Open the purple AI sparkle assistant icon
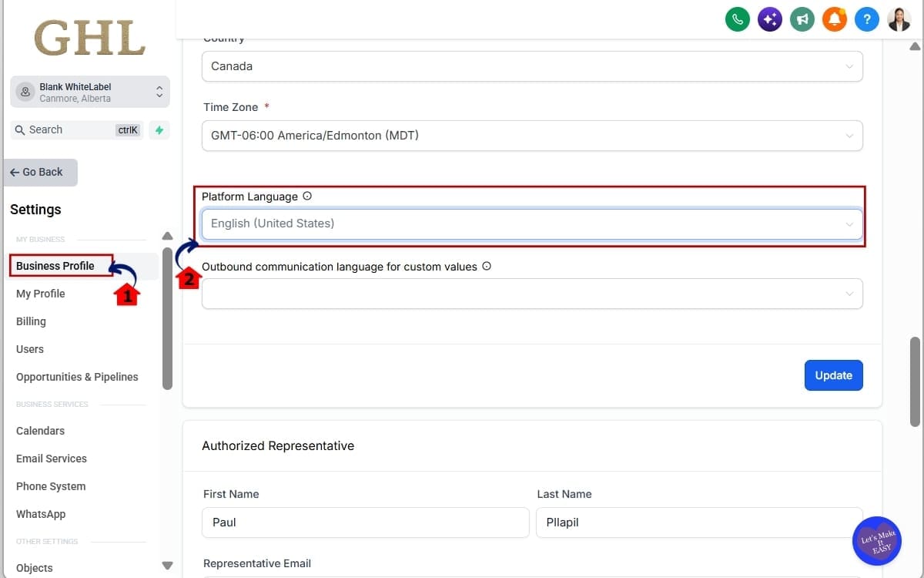Image resolution: width=924 pixels, height=578 pixels. pyautogui.click(x=770, y=19)
